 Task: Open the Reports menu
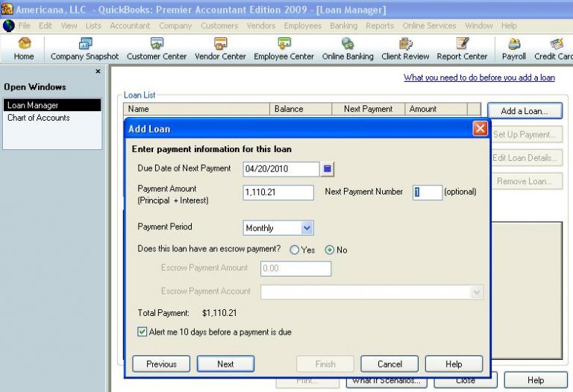(380, 25)
